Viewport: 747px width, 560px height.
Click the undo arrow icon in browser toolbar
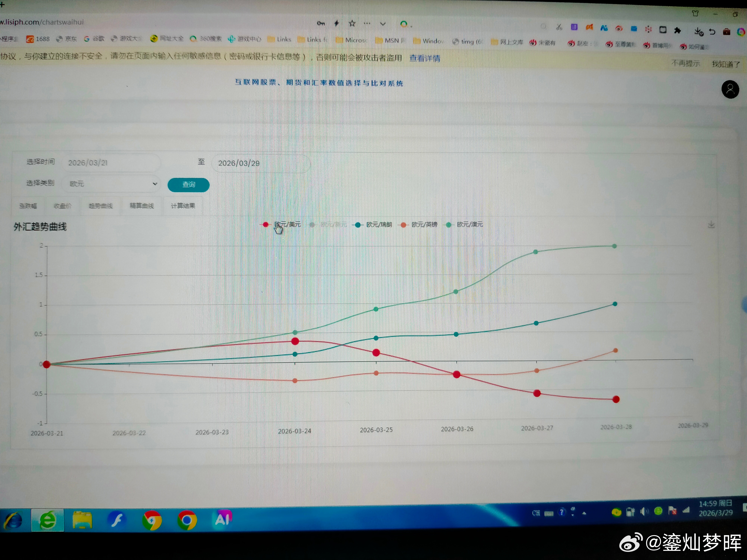712,32
